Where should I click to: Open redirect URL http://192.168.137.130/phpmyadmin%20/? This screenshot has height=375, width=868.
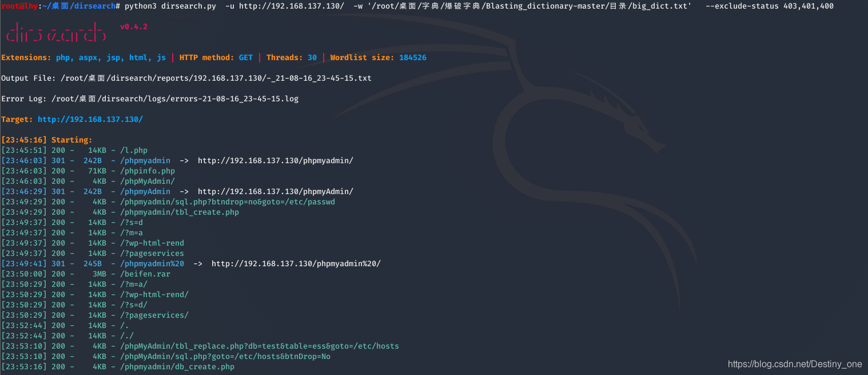[296, 263]
